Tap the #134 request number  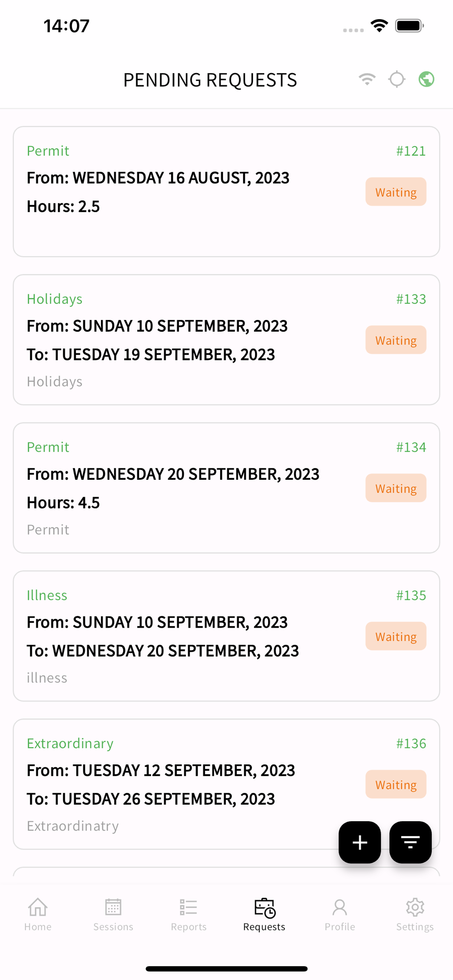(x=411, y=447)
